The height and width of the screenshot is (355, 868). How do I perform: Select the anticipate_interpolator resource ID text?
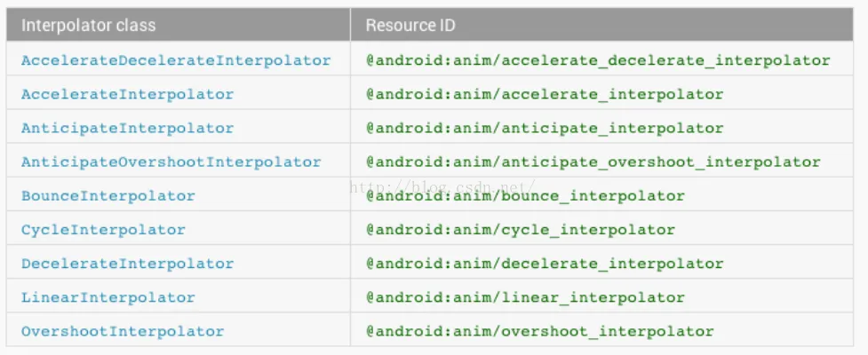coord(545,129)
